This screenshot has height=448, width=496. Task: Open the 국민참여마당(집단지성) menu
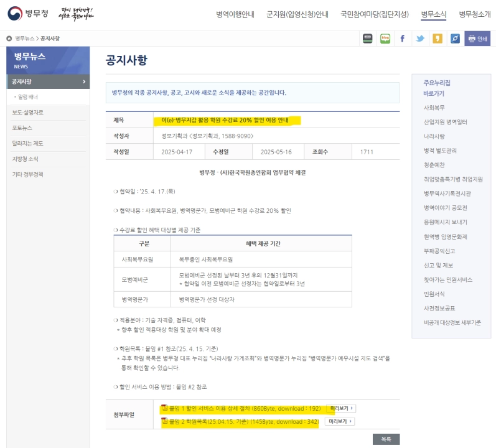(375, 14)
